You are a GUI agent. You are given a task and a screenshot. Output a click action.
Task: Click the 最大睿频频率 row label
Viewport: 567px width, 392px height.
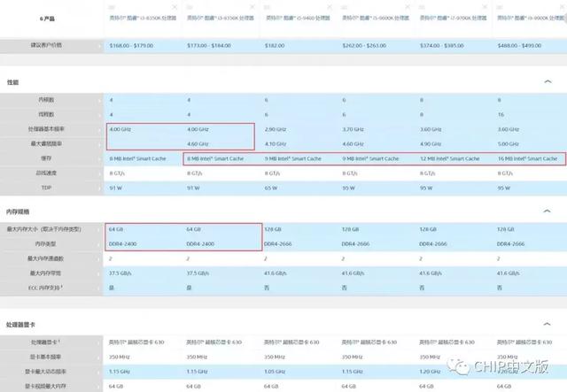(46, 143)
